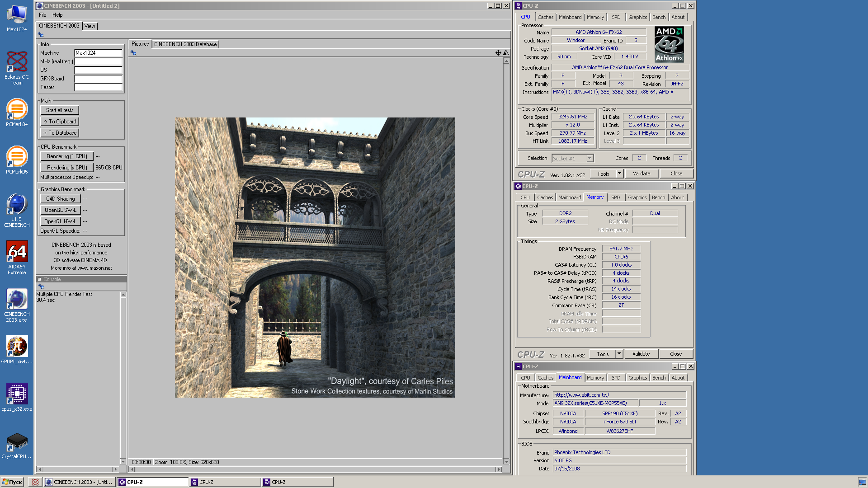
Task: Run Rendering (x CPU) benchmark
Action: (67, 168)
